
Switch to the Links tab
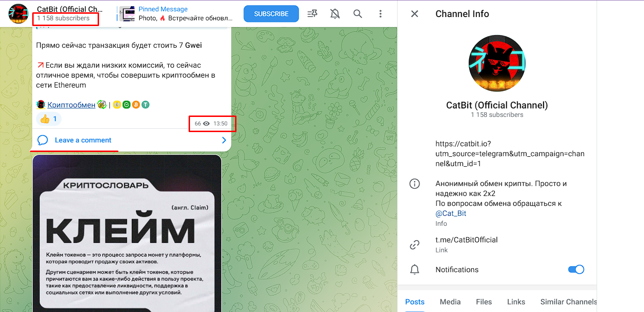click(516, 302)
